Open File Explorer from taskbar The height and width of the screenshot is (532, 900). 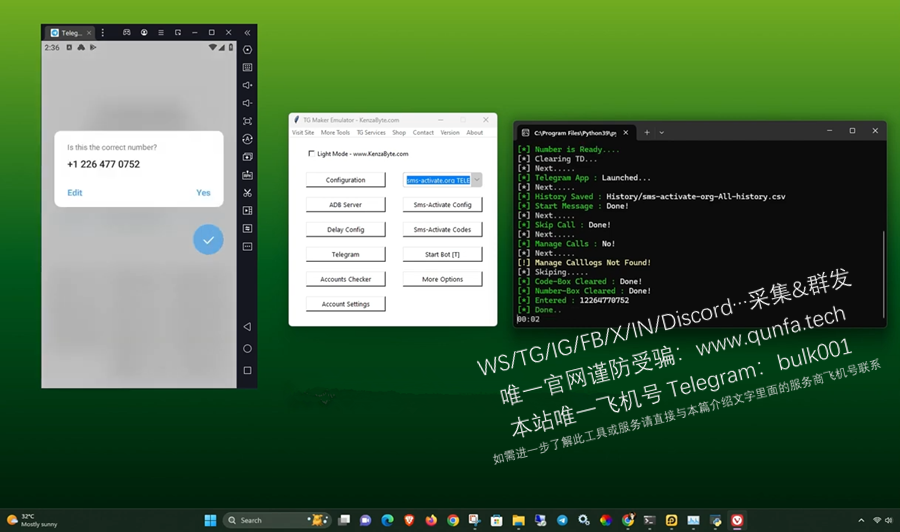(x=518, y=521)
